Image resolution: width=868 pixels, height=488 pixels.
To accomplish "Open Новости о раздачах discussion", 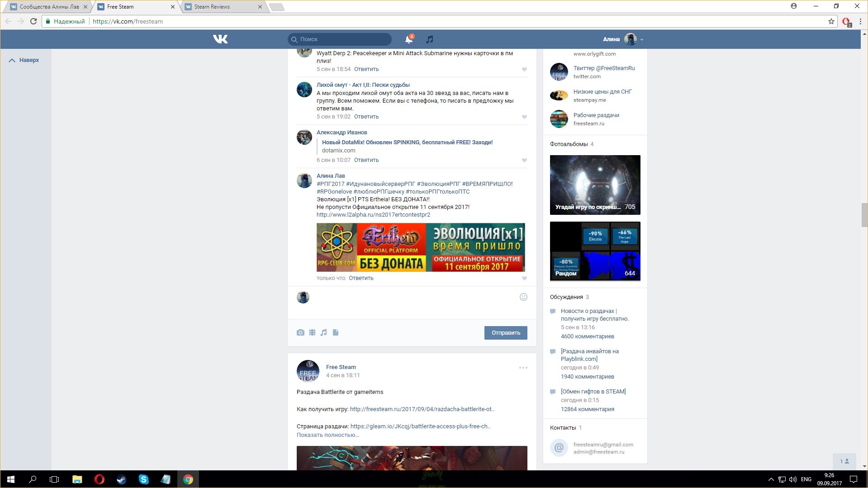I will [x=595, y=315].
